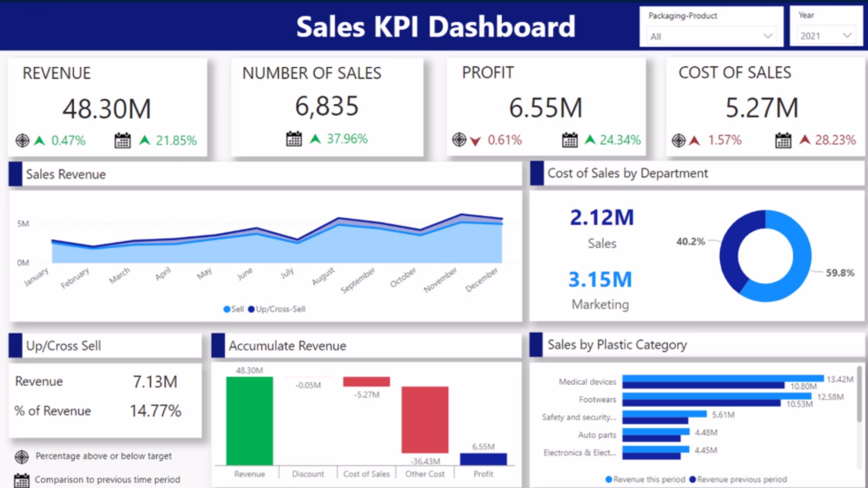The image size is (868, 488).
Task: Click the PROFIT KPI card
Action: click(x=547, y=107)
